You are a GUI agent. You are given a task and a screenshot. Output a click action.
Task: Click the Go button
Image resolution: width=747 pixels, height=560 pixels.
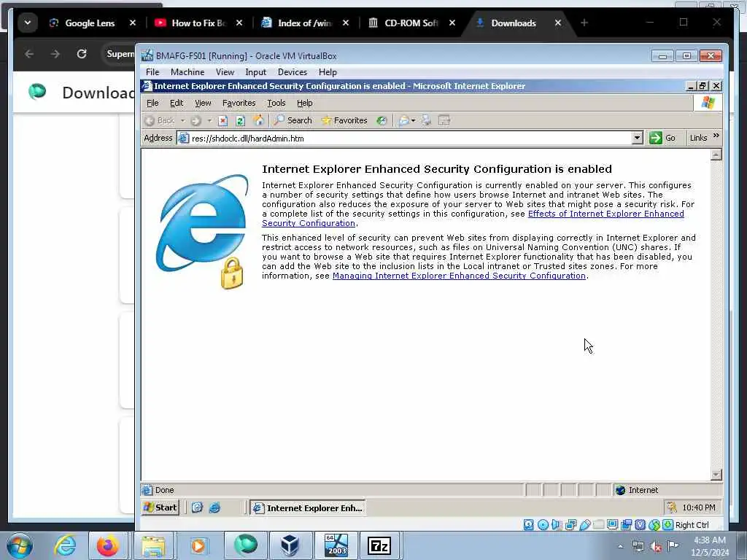(663, 138)
